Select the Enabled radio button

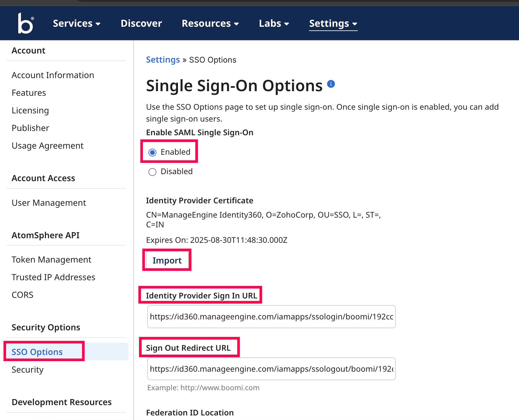coord(152,152)
